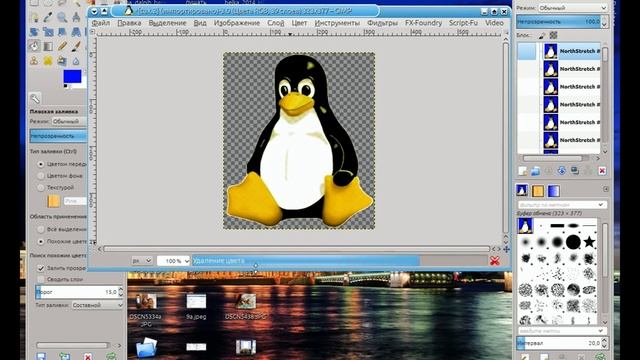Cancel the 'Удаление цвета' operation
Viewport: 640px width, 360px height.
[495, 261]
